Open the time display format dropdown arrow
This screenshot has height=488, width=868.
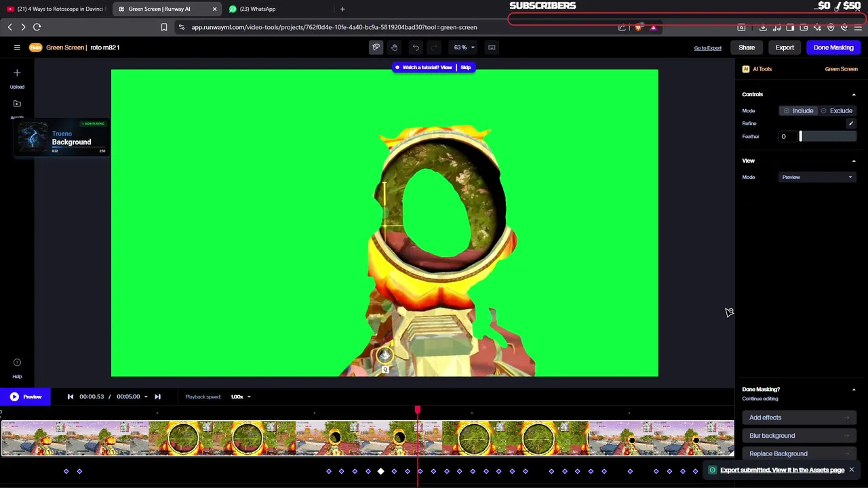[145, 397]
